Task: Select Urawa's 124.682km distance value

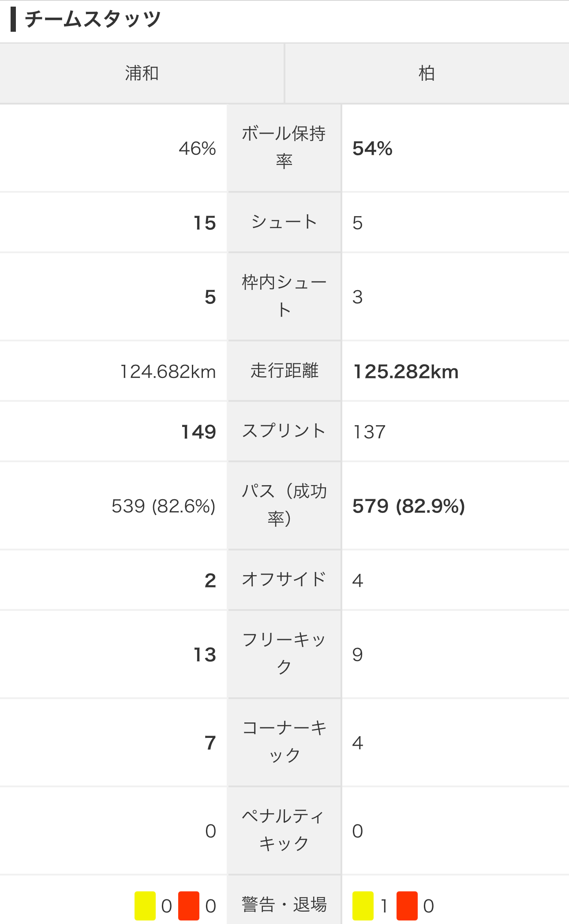Action: (168, 371)
